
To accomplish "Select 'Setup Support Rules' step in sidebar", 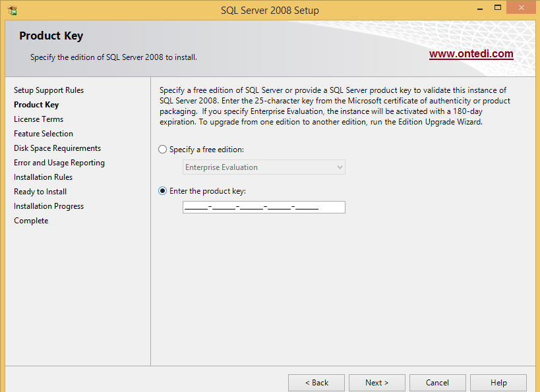I will click(49, 90).
